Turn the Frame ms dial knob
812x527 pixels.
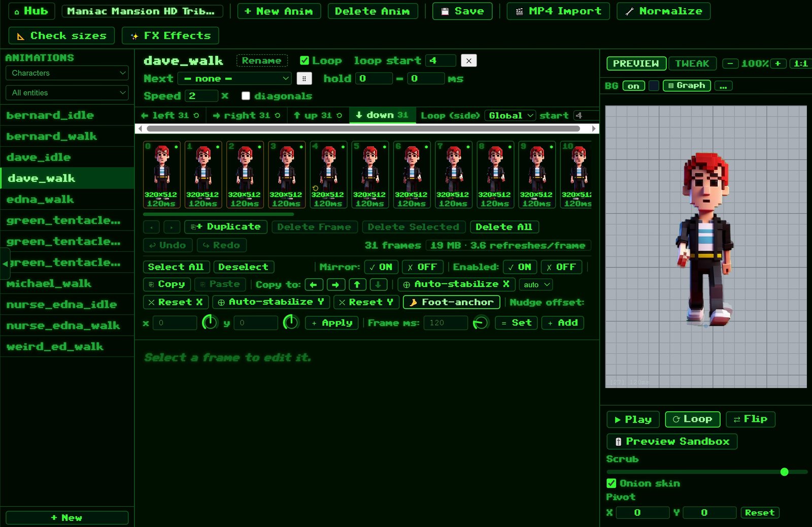(x=480, y=322)
